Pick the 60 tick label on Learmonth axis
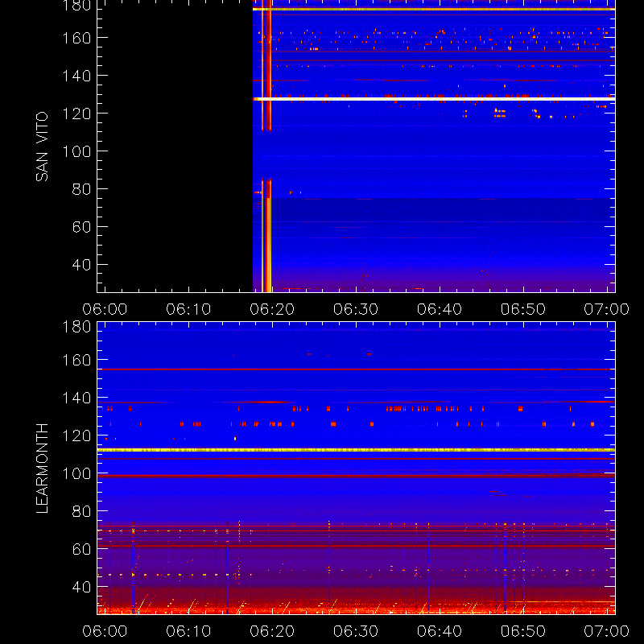Image resolution: width=644 pixels, height=644 pixels. point(81,549)
